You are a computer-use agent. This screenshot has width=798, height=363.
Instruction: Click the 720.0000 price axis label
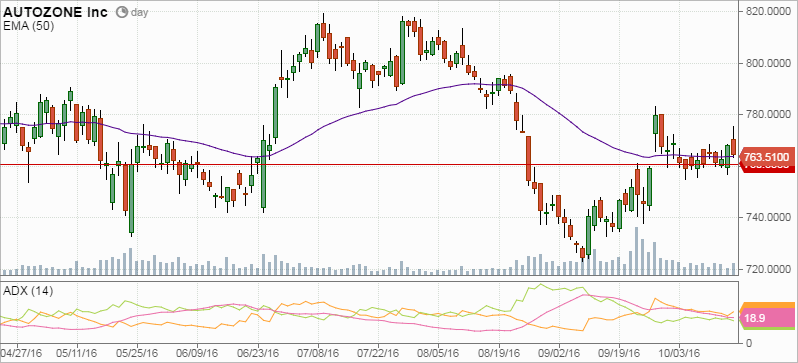pos(768,269)
